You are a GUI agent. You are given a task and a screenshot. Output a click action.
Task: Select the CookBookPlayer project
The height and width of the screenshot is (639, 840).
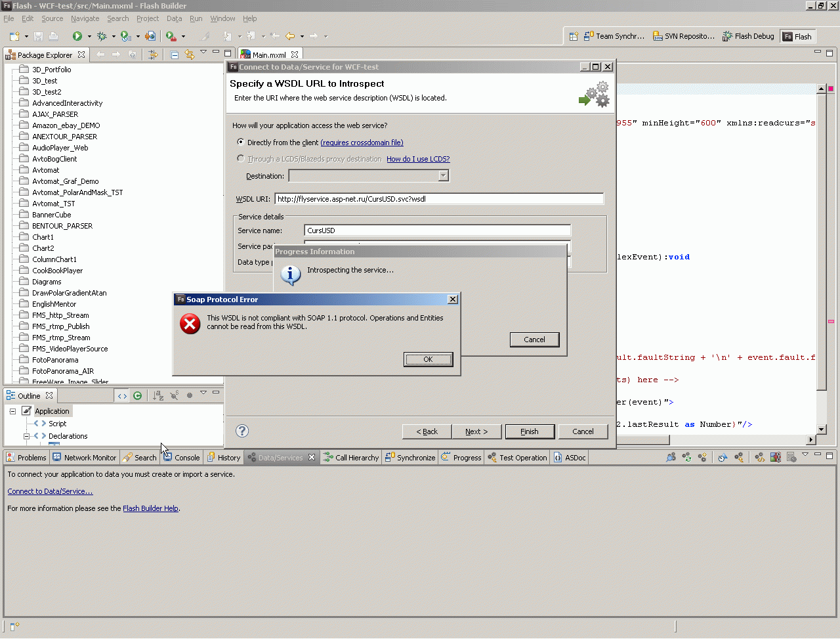[58, 271]
